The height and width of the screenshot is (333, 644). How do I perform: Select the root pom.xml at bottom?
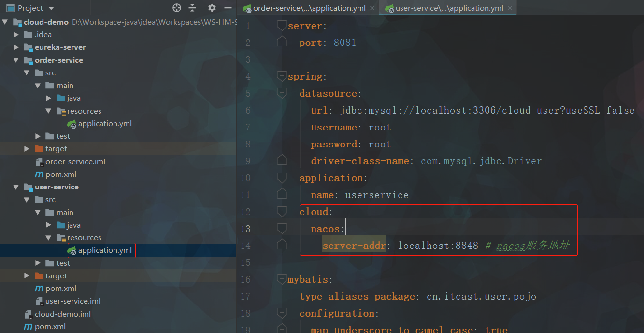click(x=50, y=327)
